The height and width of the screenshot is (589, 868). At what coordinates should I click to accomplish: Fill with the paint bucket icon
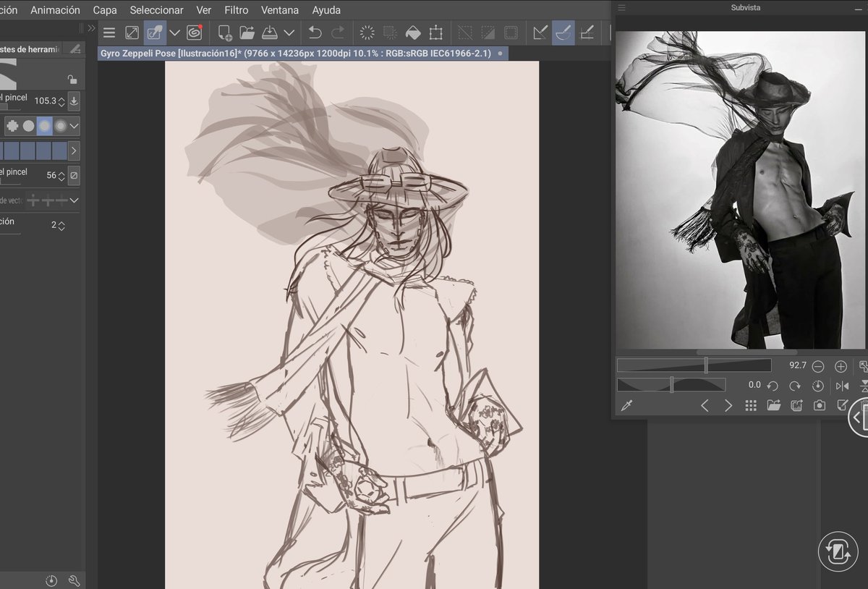point(412,33)
